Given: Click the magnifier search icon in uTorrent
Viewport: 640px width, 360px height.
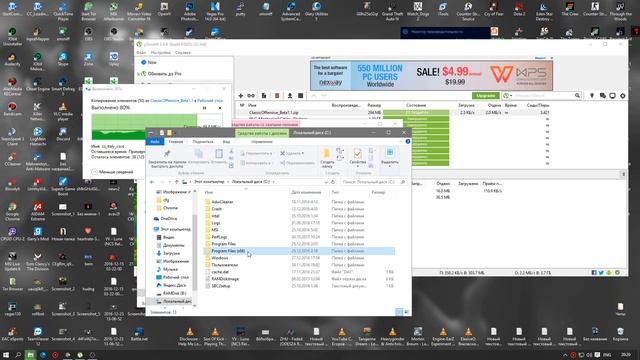Looking at the screenshot, I should coord(577,96).
